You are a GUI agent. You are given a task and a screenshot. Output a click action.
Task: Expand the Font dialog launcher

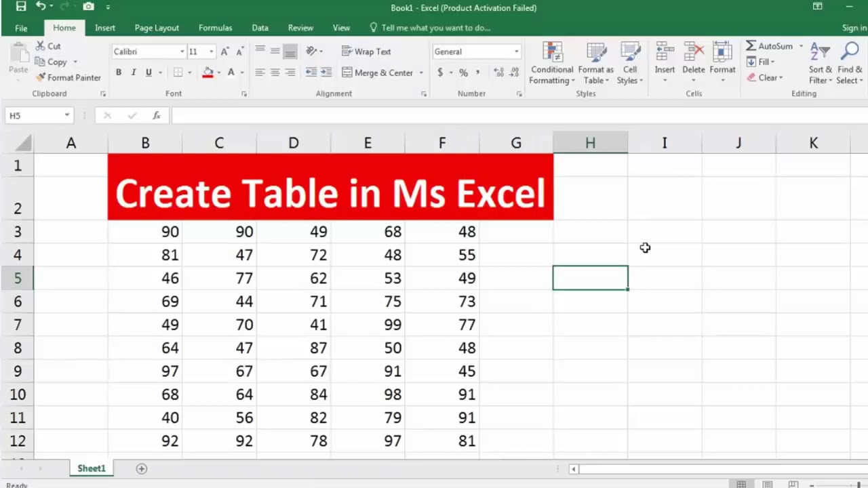click(243, 94)
